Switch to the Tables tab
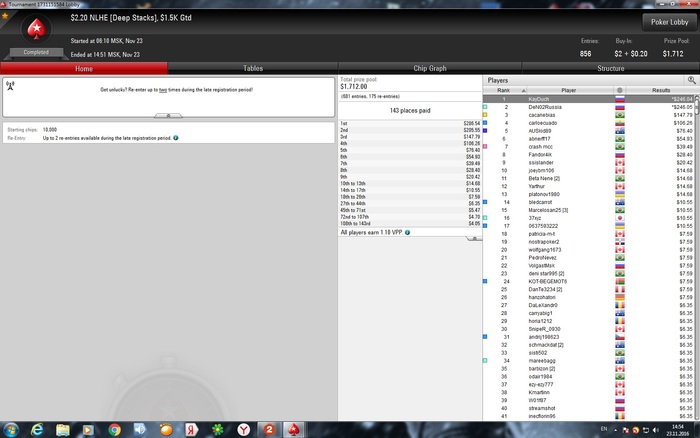The image size is (700, 438). [x=253, y=68]
